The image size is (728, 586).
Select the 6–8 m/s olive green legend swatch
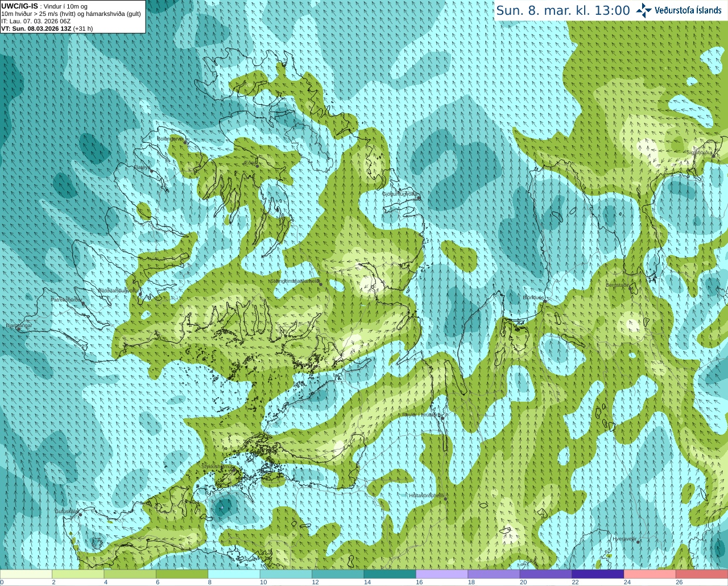(x=182, y=575)
